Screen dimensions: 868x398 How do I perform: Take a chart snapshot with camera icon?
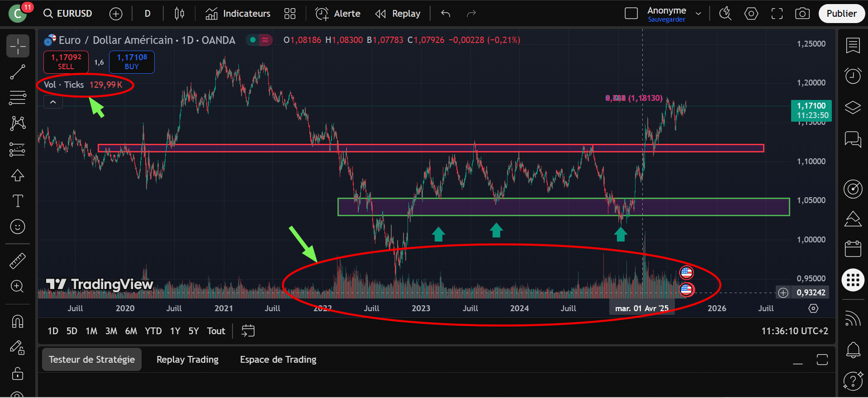802,14
